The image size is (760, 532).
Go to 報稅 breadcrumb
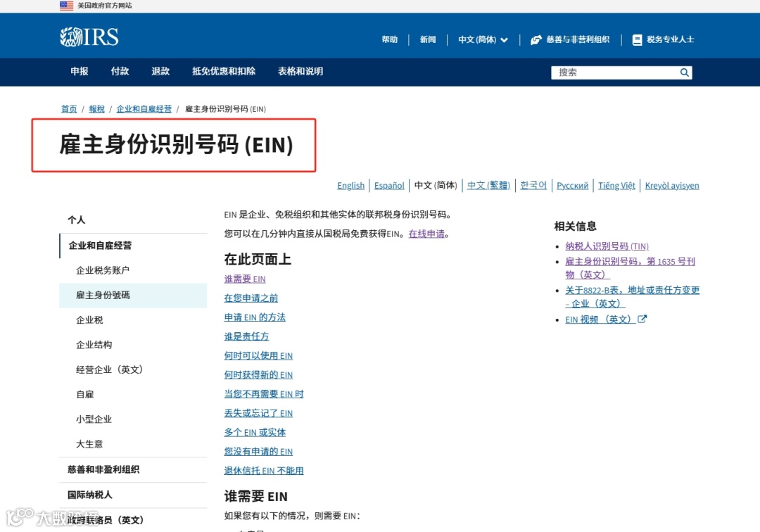coord(96,109)
